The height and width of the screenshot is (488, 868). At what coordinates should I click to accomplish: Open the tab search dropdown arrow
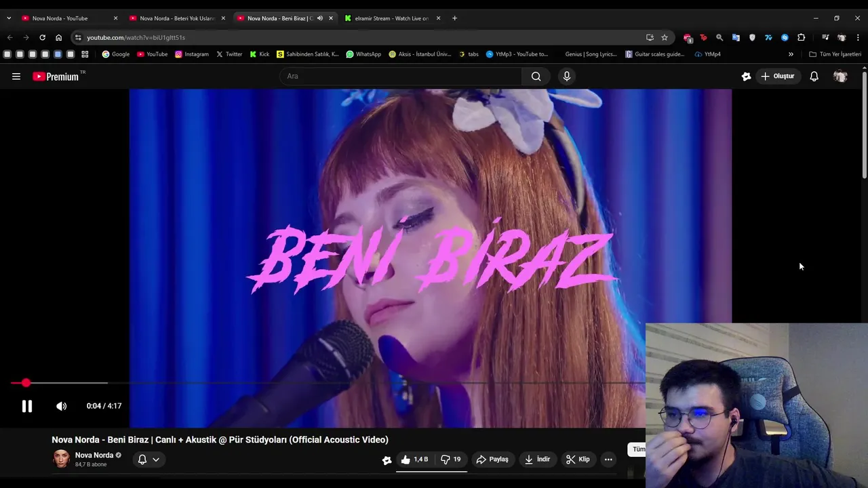pyautogui.click(x=9, y=18)
